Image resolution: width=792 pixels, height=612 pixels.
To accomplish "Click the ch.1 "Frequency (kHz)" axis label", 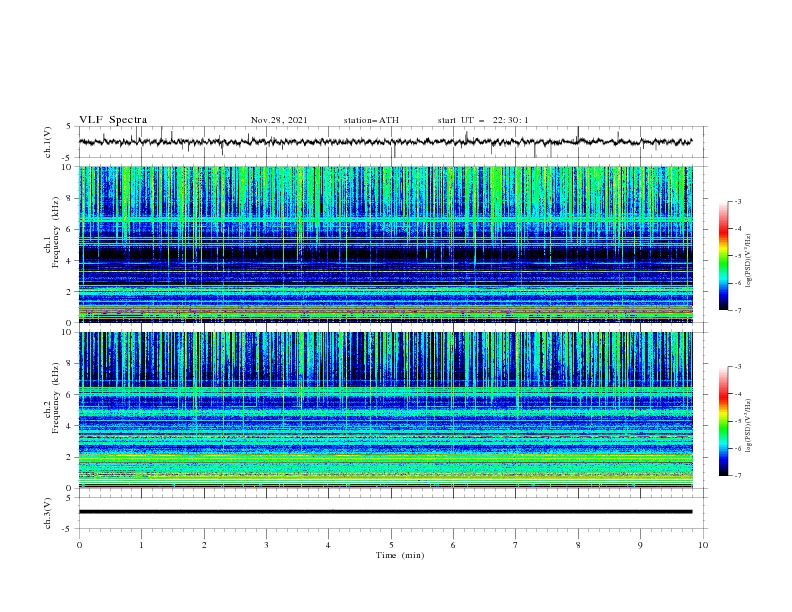I will 56,231.
